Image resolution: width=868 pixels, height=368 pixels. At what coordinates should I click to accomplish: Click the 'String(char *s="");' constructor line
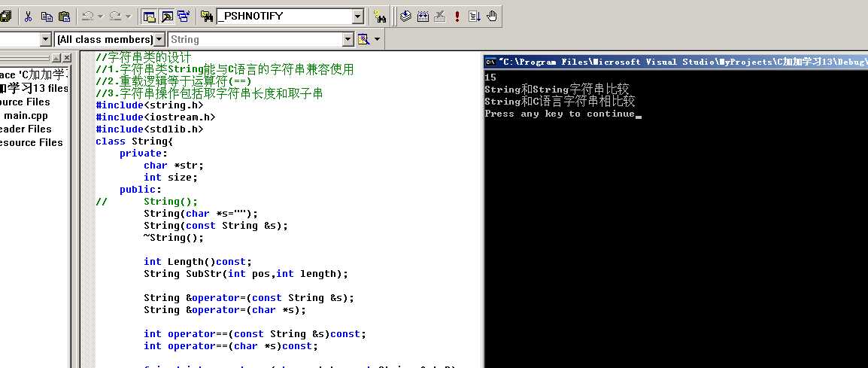coord(201,214)
